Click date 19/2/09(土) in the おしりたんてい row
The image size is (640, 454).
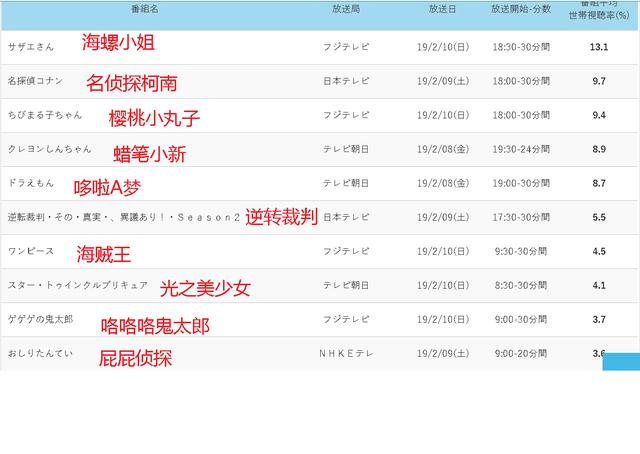pos(443,353)
